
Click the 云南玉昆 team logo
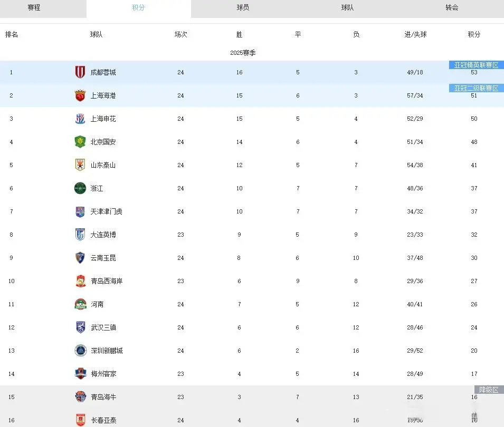coord(79,258)
